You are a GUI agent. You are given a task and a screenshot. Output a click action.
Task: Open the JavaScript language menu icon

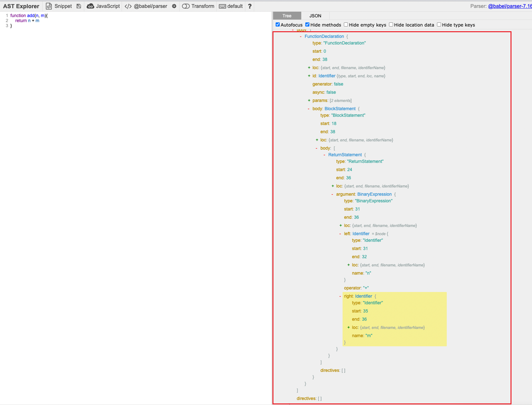90,6
